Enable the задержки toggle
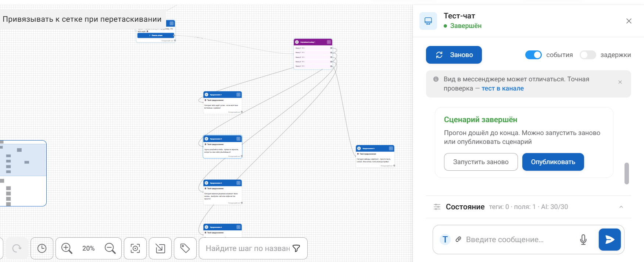 coord(588,55)
